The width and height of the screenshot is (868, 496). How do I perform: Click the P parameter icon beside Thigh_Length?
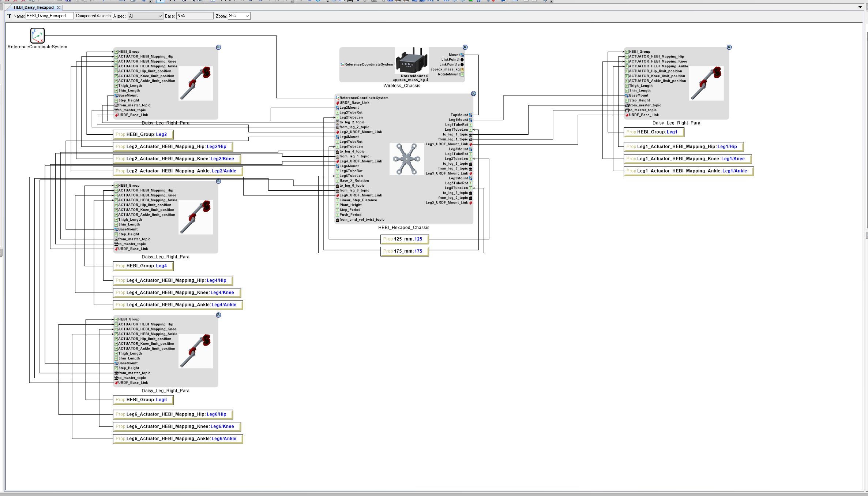click(116, 85)
